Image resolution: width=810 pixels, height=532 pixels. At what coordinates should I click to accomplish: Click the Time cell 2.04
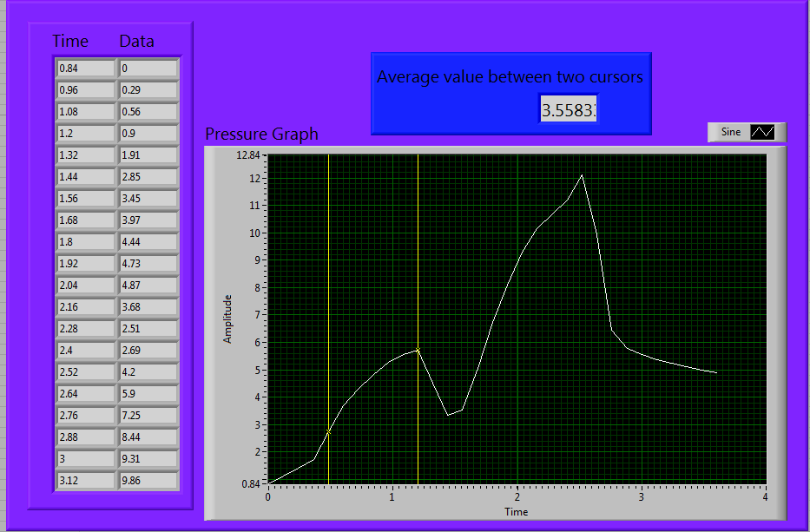click(86, 286)
